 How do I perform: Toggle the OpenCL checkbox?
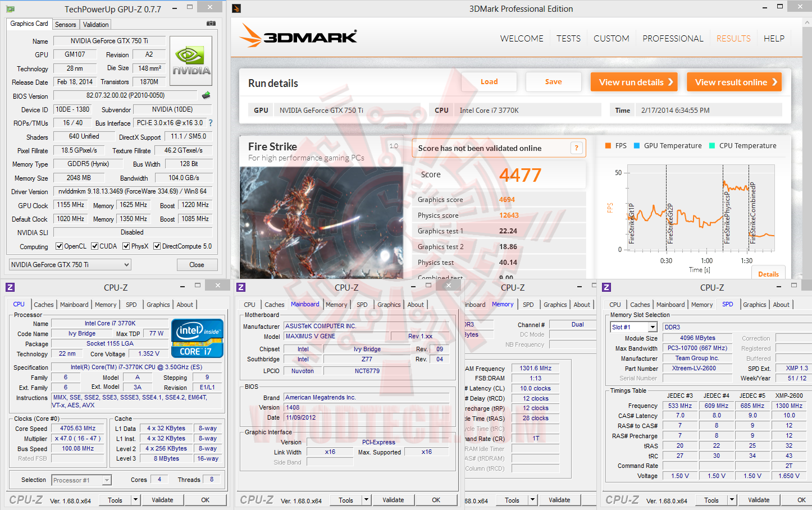tap(59, 246)
